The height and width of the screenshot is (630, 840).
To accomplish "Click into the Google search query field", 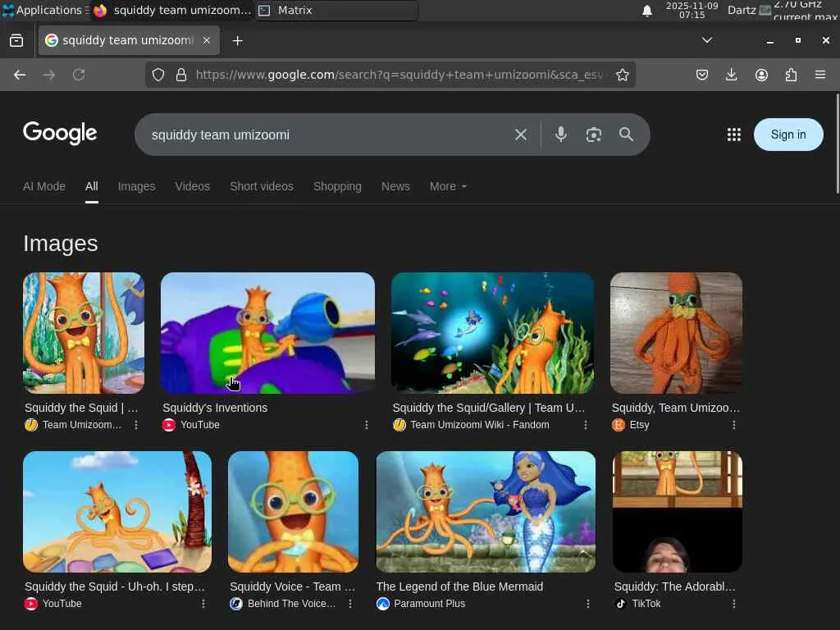I will click(326, 135).
